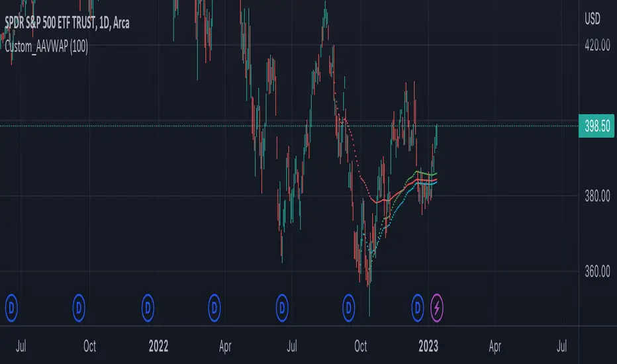The height and width of the screenshot is (364, 617).
Task: Click the purple lightning bolt event marker
Action: point(437,308)
